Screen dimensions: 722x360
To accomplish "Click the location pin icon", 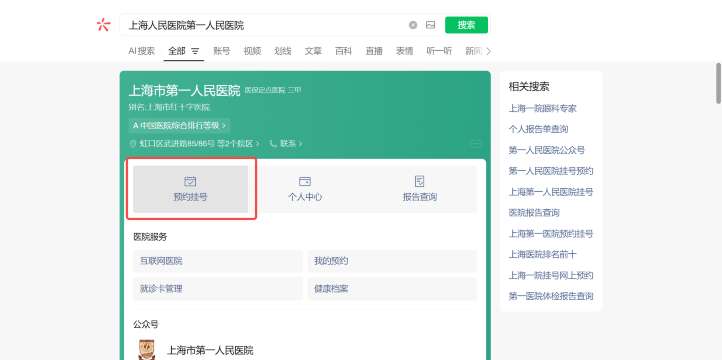I will pos(133,144).
